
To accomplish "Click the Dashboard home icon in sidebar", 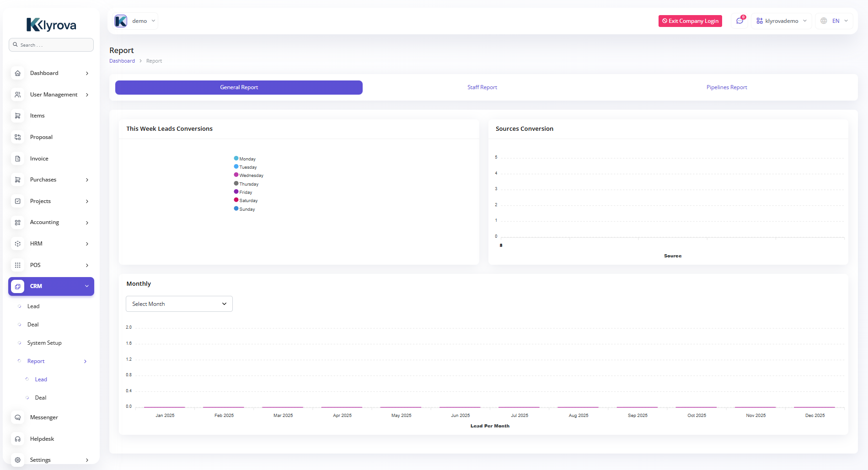I will 17,73.
